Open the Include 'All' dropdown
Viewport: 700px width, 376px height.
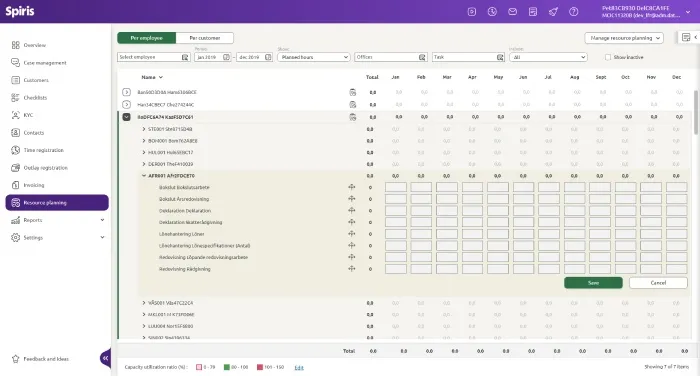pos(548,57)
